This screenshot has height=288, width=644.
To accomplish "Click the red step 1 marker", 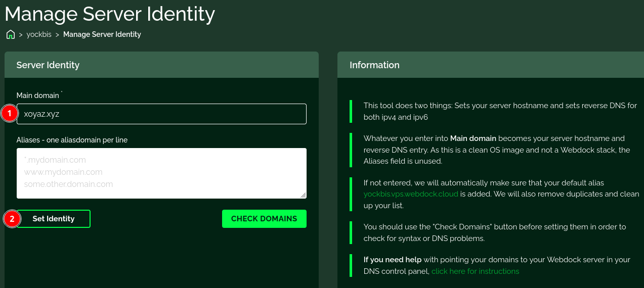I will 9,114.
